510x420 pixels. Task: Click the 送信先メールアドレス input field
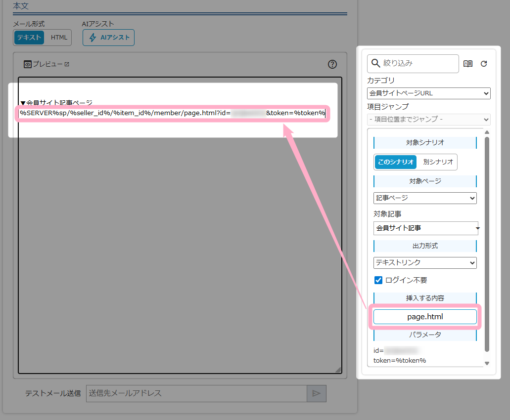(196, 393)
